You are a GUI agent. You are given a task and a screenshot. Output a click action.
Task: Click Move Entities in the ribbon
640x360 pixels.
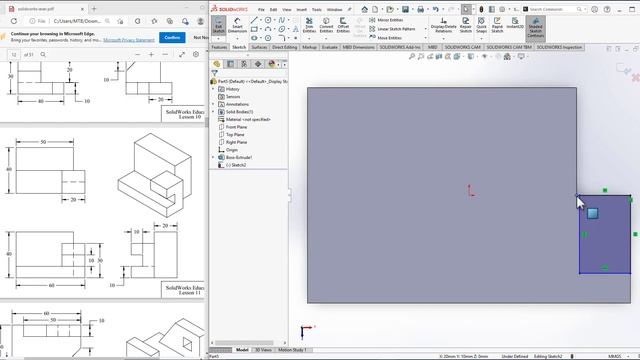pyautogui.click(x=386, y=38)
